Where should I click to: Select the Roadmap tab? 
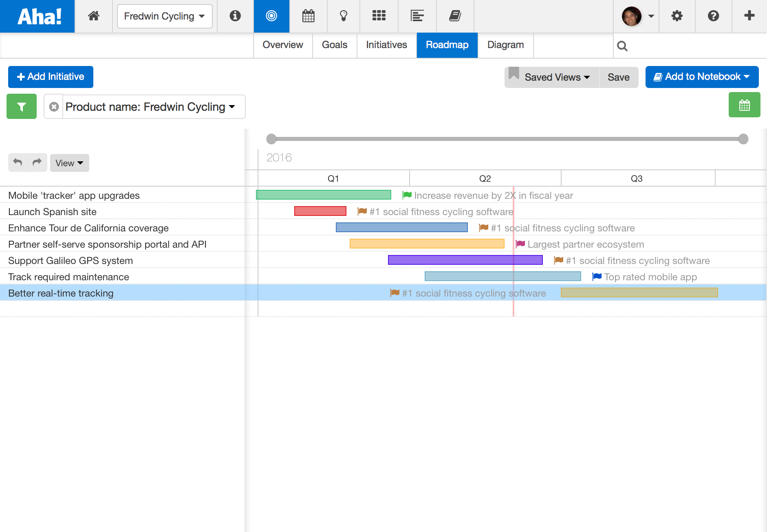point(447,45)
